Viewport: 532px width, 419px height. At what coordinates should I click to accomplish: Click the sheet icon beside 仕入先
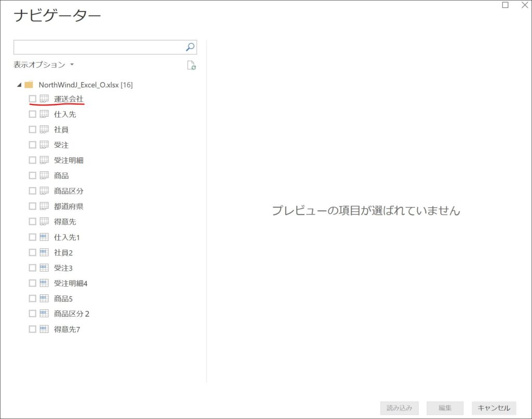coord(44,114)
